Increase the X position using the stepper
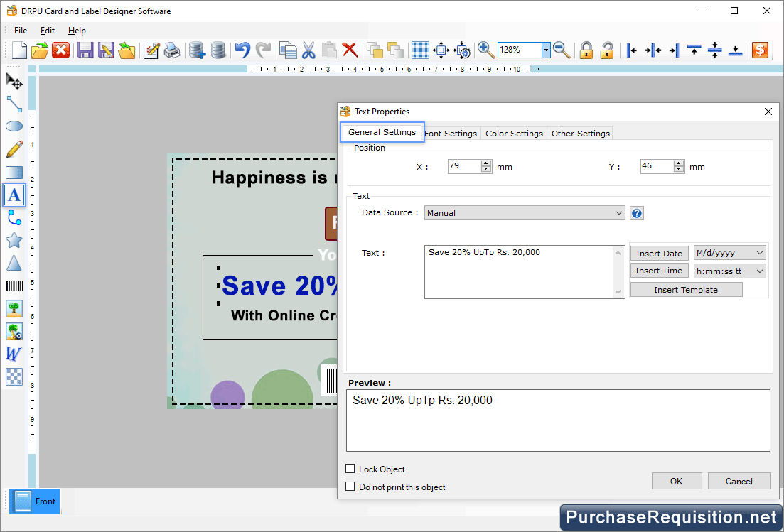This screenshot has width=784, height=532. tap(486, 163)
